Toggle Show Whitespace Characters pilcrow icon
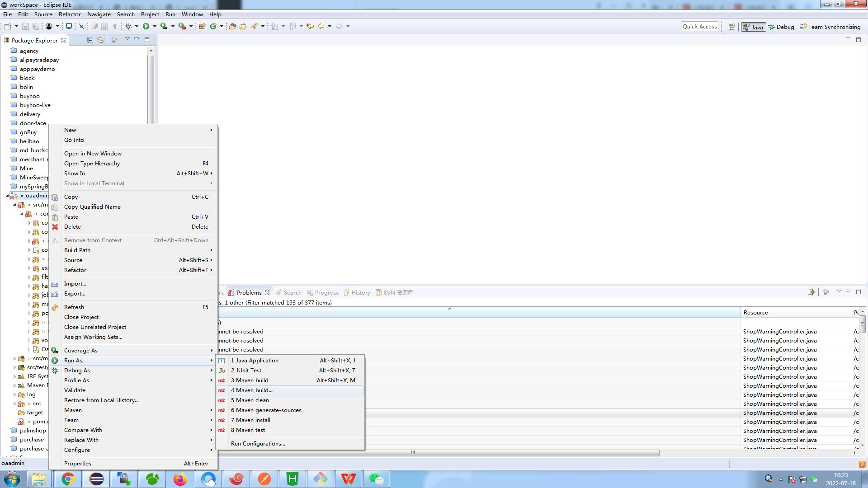The height and width of the screenshot is (488, 868). click(115, 26)
